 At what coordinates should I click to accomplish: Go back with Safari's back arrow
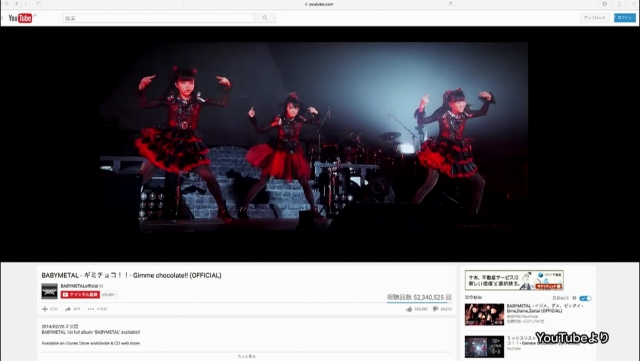[x=17, y=4]
